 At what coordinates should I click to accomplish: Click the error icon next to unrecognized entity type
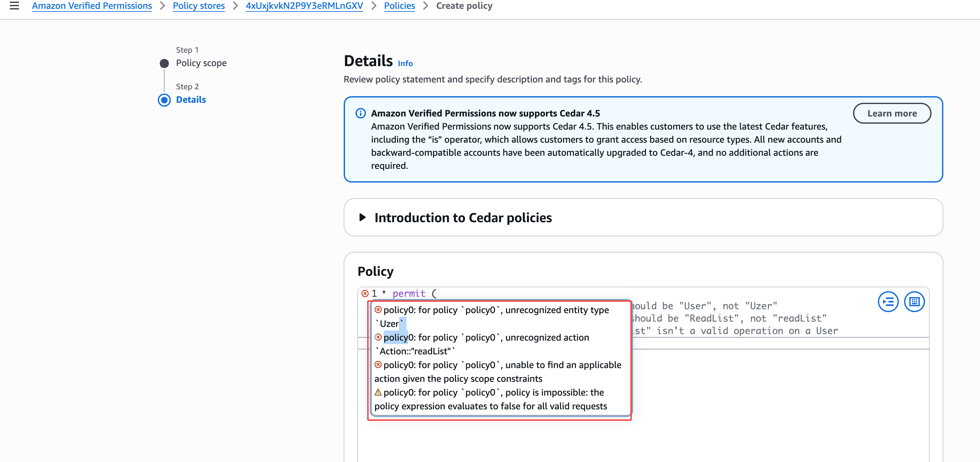[x=378, y=310]
